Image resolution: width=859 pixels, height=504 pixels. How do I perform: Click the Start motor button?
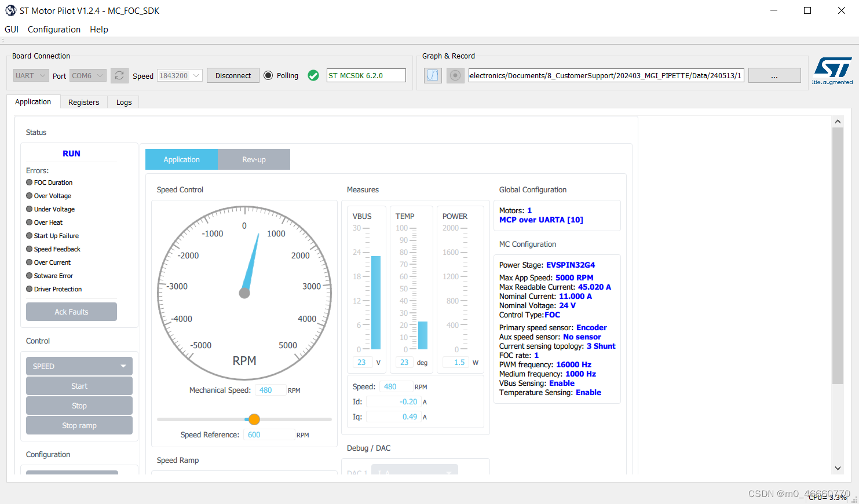coord(79,386)
